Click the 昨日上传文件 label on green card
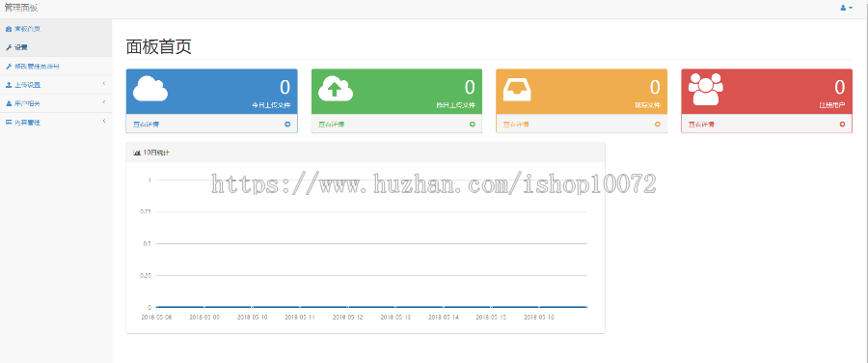The height and width of the screenshot is (363, 868). 455,104
